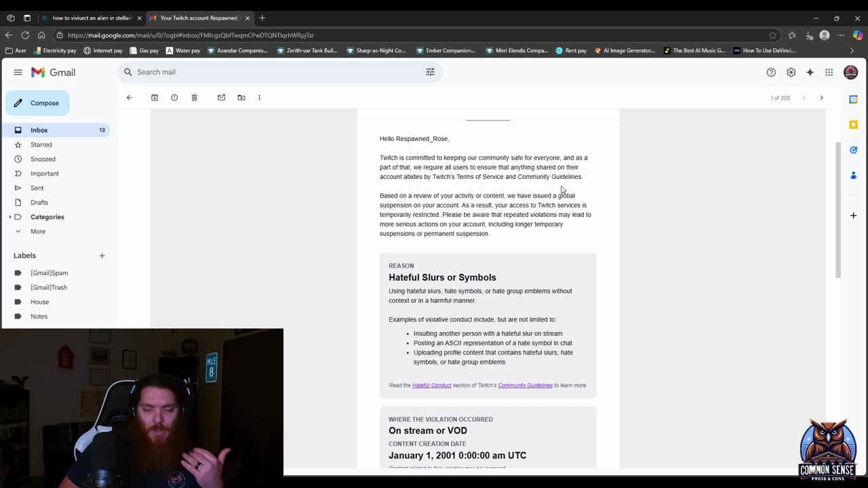Click the Hateful Slurs or Symbols heading
Screen dimensions: 868x488
(x=442, y=277)
